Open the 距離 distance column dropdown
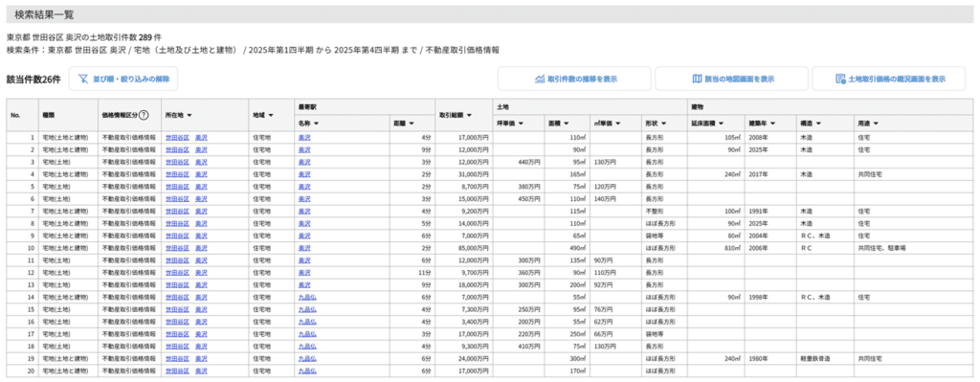Image resolution: width=980 pixels, height=382 pixels. click(412, 124)
